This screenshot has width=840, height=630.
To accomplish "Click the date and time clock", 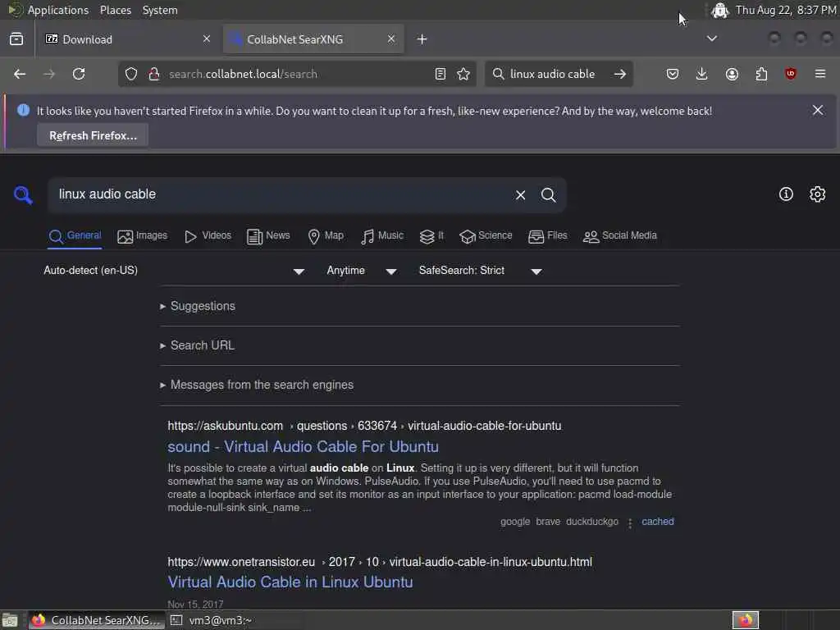I will [786, 10].
